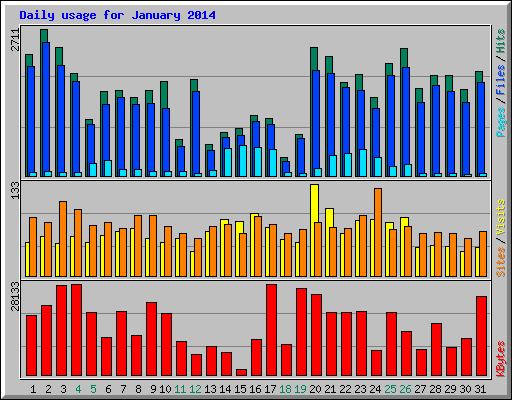The image size is (512, 400).
Task: Click day label 2 on the axis
Action: click(x=48, y=389)
